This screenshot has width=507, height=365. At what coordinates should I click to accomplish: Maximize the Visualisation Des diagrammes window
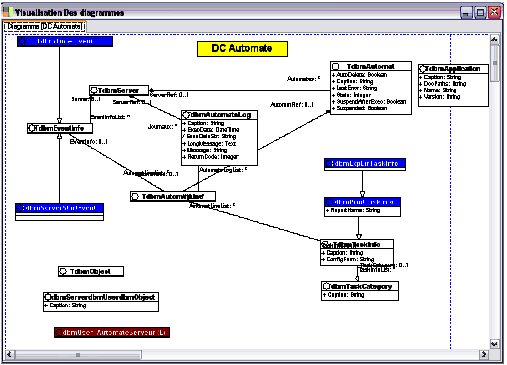(x=480, y=13)
